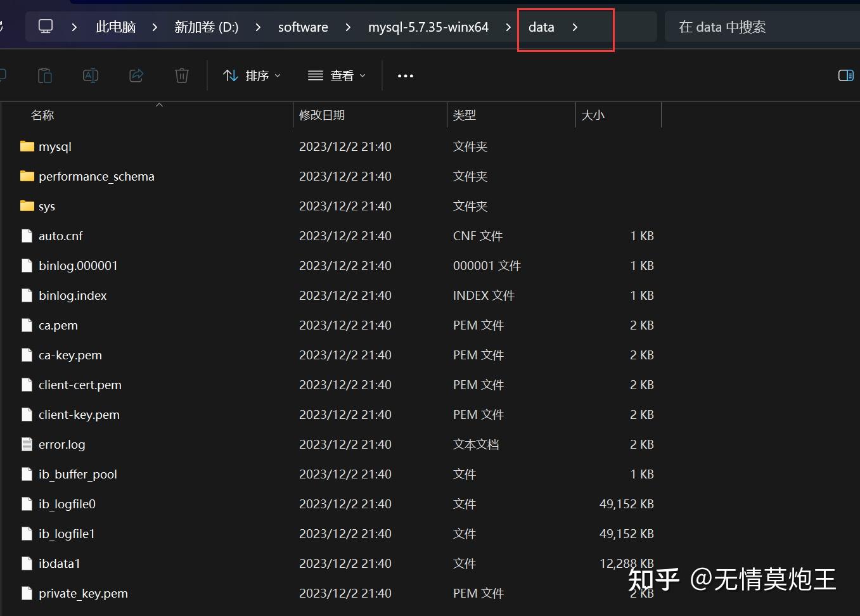
Task: Open the 新加卷 (D:) drive link
Action: [206, 27]
